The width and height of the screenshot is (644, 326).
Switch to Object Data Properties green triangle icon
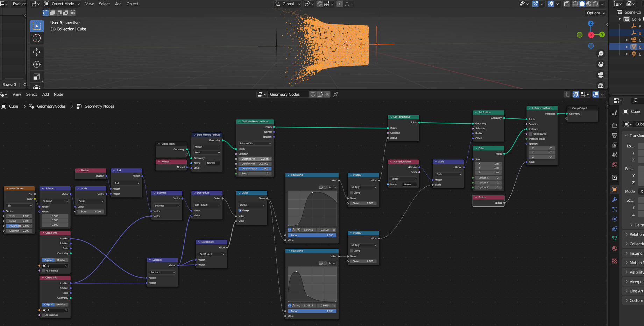click(x=614, y=235)
